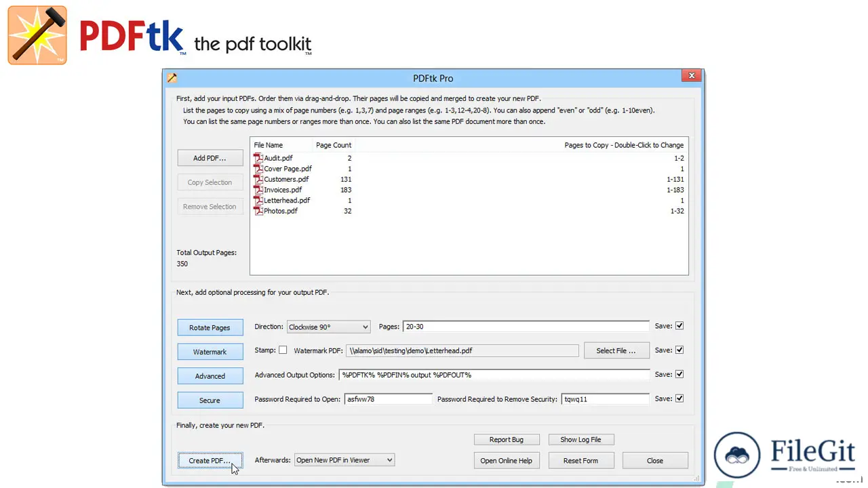
Task: Select the Customers.pdf file name
Action: (286, 179)
